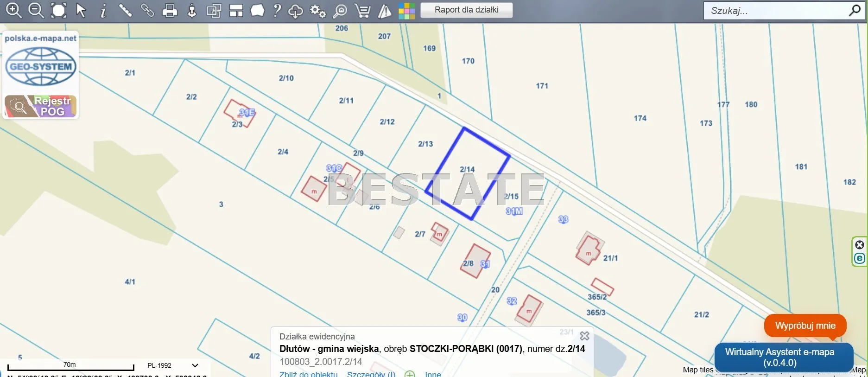This screenshot has height=377, width=868.
Task: Click parcel label 2/4
Action: pos(283,152)
